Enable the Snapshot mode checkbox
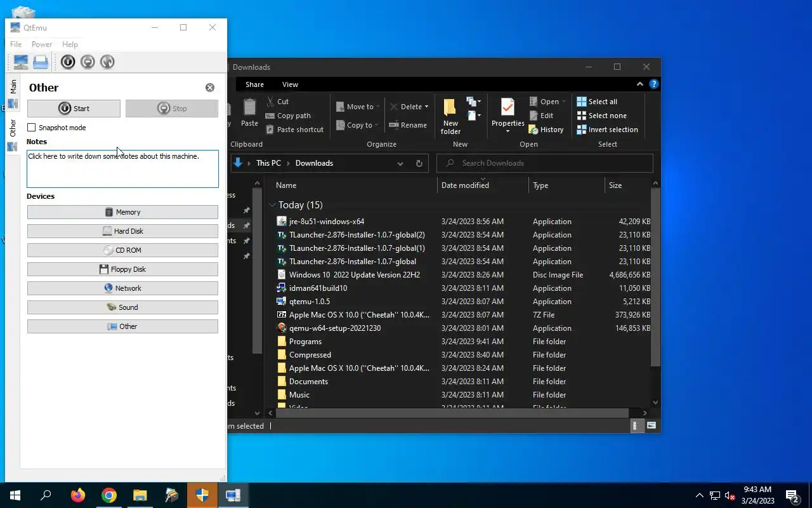This screenshot has height=508, width=812. 32,128
